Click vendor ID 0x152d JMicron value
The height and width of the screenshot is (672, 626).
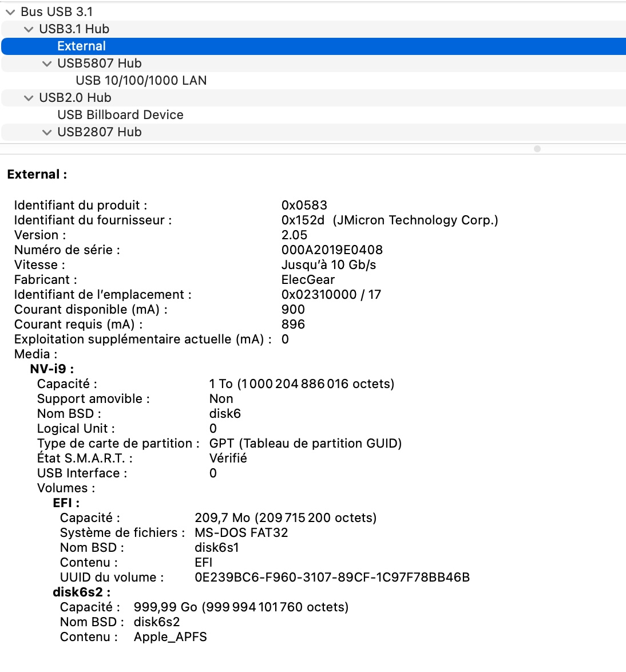pos(390,220)
